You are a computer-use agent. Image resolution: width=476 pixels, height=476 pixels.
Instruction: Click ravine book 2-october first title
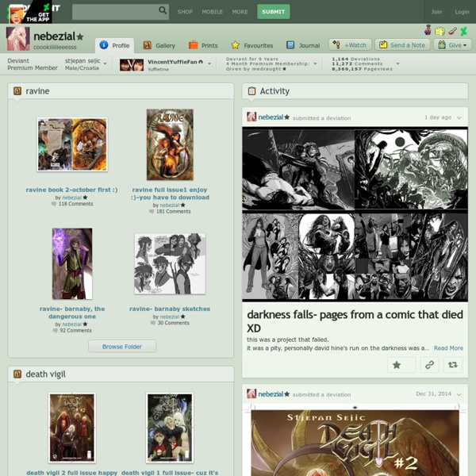tap(71, 190)
